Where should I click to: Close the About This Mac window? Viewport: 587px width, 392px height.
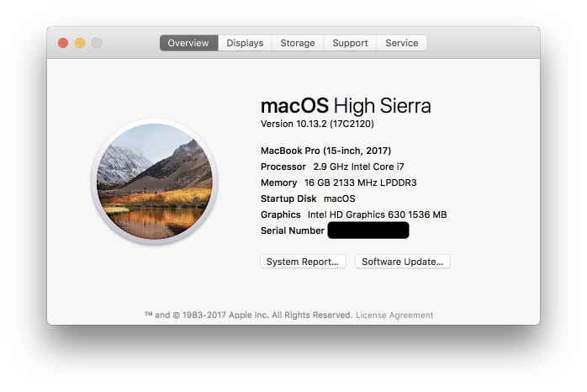(x=63, y=43)
